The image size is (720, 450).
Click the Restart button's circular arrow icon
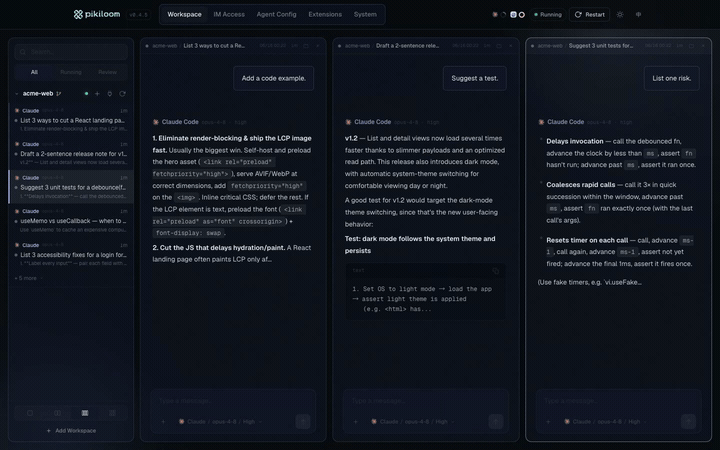click(578, 15)
